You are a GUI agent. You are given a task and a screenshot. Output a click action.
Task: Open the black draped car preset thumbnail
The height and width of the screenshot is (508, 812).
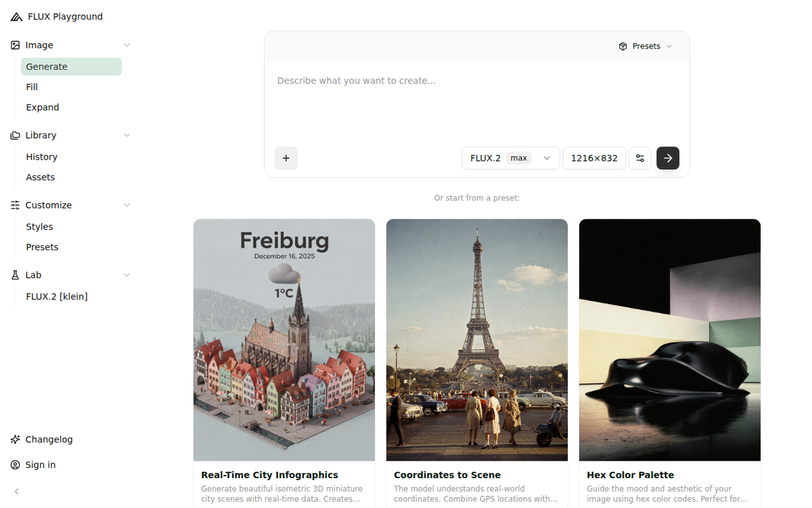point(670,340)
